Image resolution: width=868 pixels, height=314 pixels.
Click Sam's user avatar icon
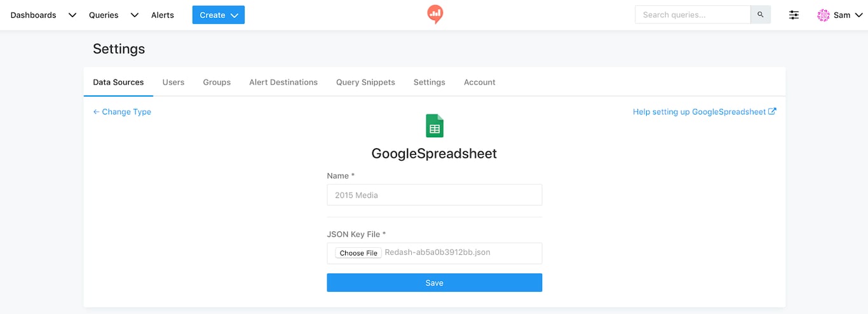click(824, 15)
